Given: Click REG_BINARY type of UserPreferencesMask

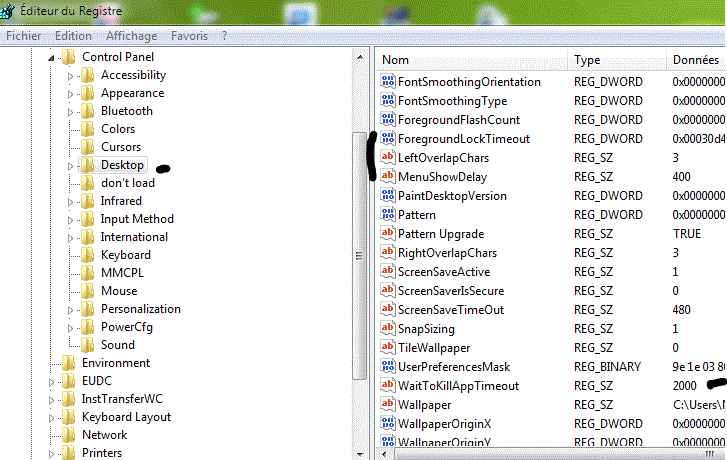Looking at the screenshot, I should click(x=607, y=367).
